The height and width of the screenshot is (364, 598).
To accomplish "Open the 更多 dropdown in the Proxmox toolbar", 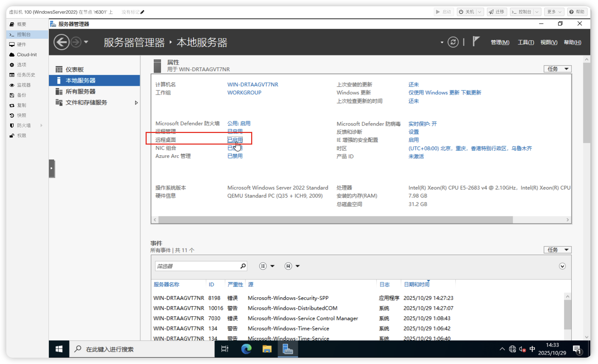I will [554, 12].
